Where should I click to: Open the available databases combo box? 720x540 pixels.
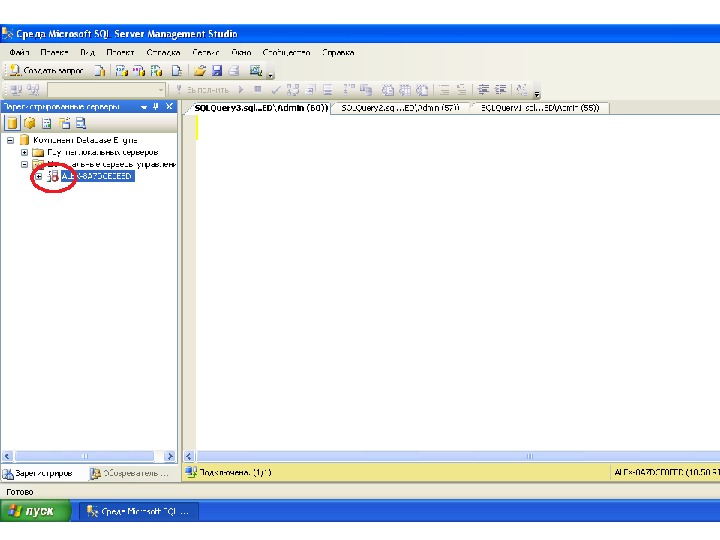click(x=106, y=90)
